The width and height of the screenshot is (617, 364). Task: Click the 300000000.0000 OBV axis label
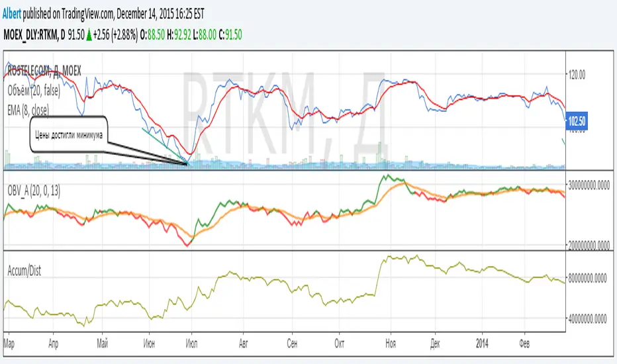click(x=589, y=185)
